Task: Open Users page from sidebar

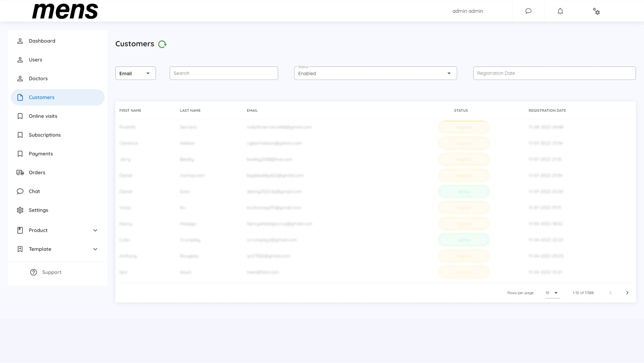Action: coord(58,60)
